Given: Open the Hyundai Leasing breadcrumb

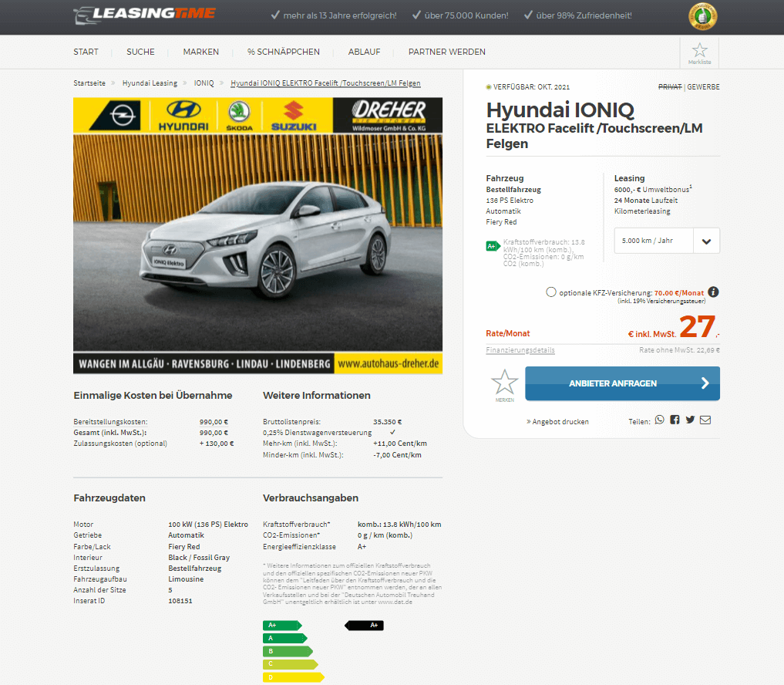Looking at the screenshot, I should point(150,83).
